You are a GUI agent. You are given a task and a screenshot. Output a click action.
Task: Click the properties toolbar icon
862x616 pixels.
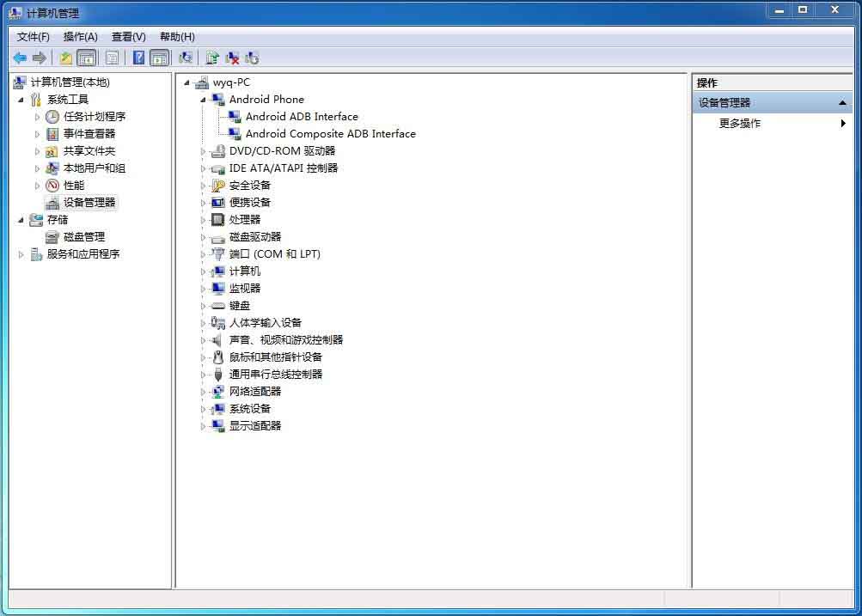[x=112, y=58]
